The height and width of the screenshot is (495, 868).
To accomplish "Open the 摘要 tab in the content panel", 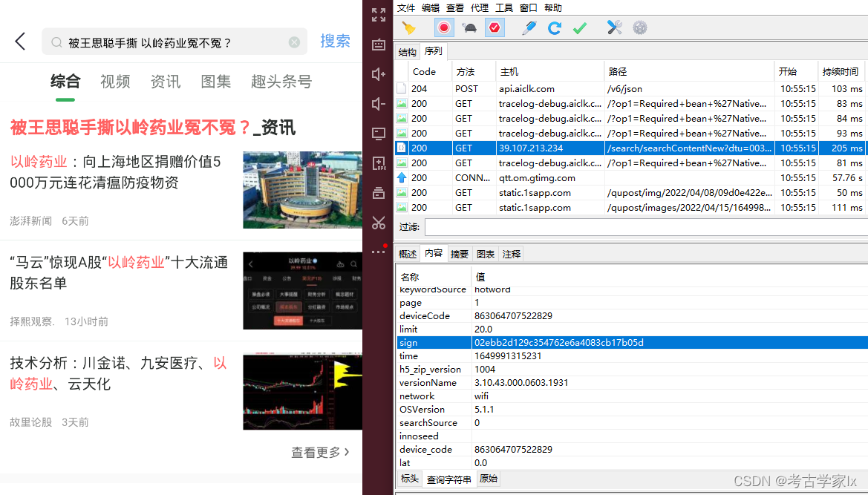I will 459,253.
